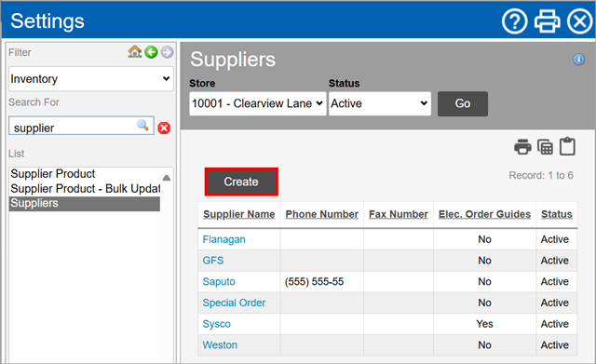Screen dimensions: 596x364
Task: Sort by Supplier Name column header
Action: tap(238, 214)
